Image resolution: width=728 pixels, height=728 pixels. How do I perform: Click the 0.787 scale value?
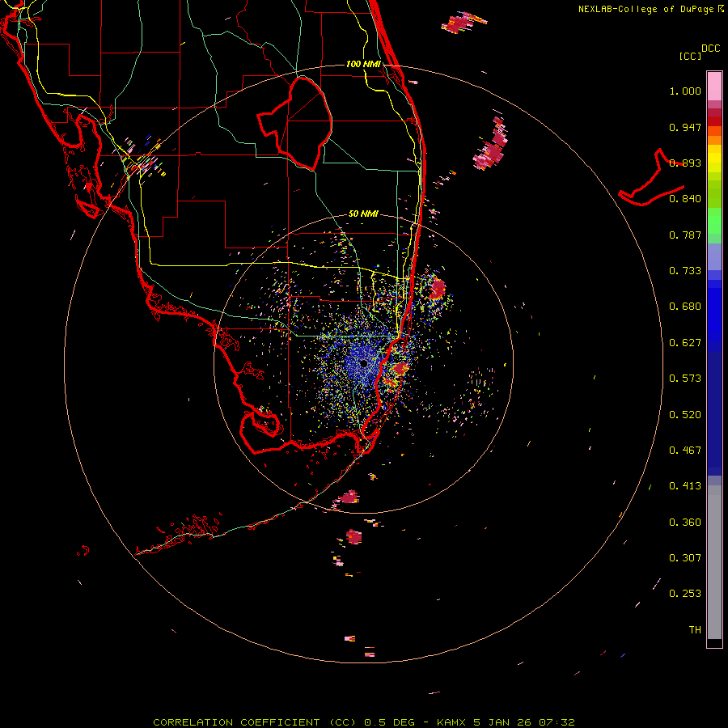tap(685, 235)
